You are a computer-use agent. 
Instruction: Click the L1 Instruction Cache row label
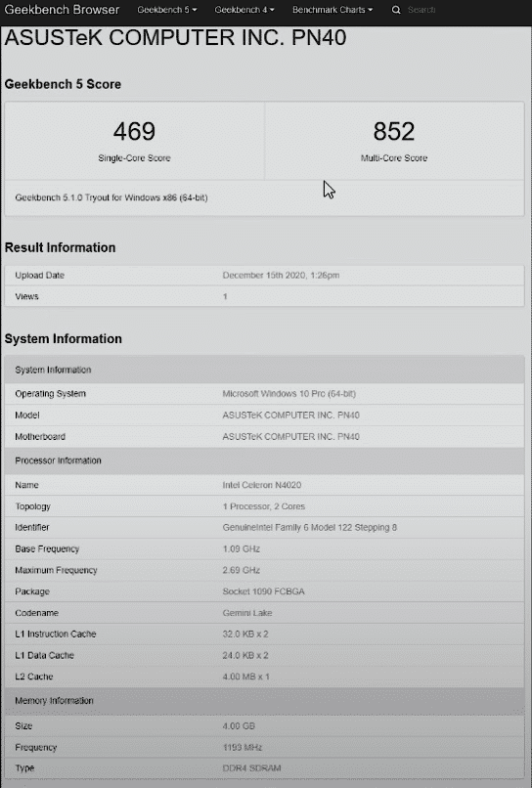[56, 634]
